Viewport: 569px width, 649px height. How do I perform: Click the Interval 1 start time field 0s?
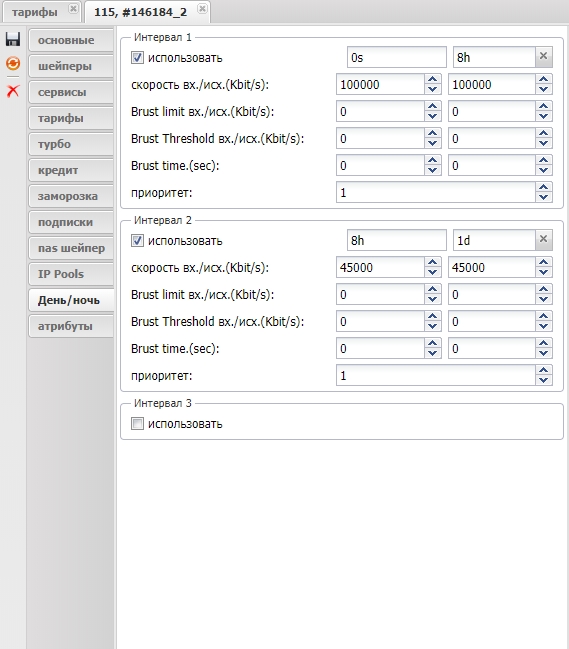coord(396,57)
